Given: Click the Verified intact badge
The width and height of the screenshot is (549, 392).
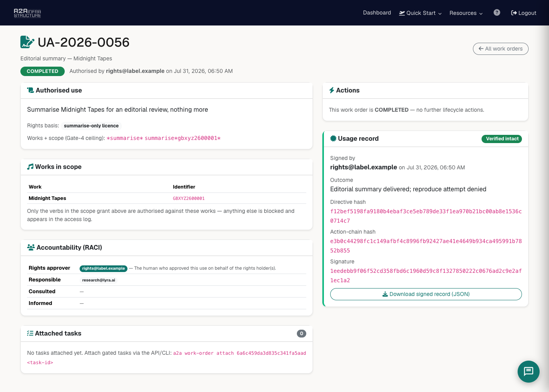Looking at the screenshot, I should tap(502, 139).
